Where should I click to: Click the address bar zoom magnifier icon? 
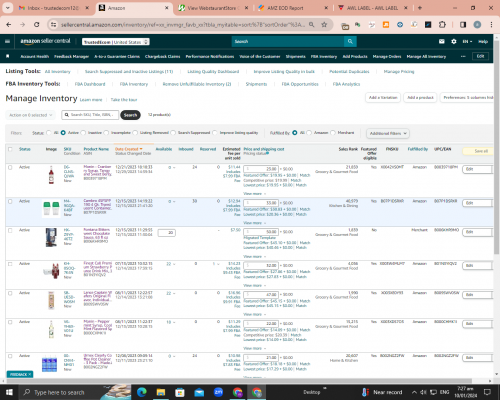(311, 25)
